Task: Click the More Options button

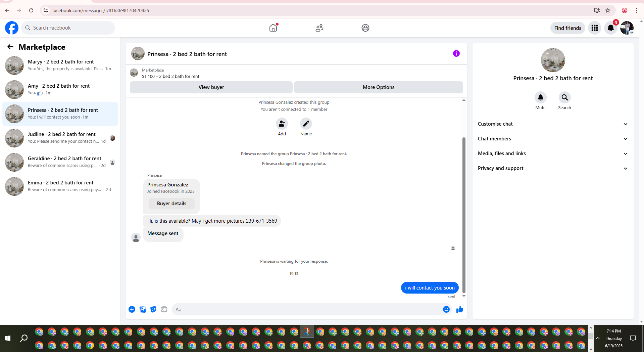Action: [x=379, y=87]
